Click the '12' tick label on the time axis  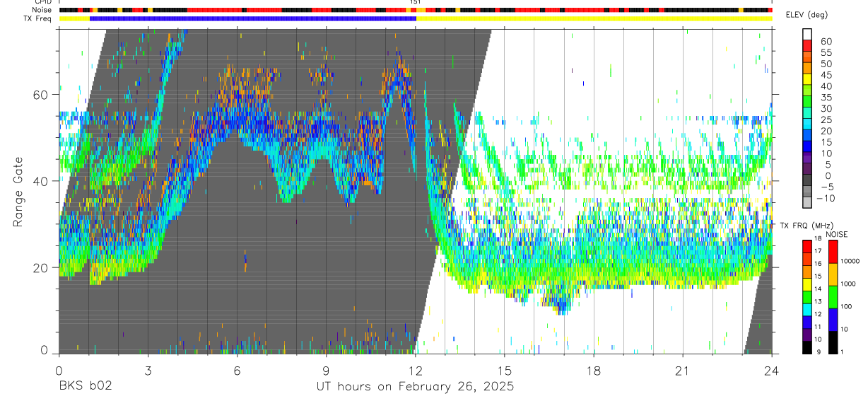[x=415, y=370]
